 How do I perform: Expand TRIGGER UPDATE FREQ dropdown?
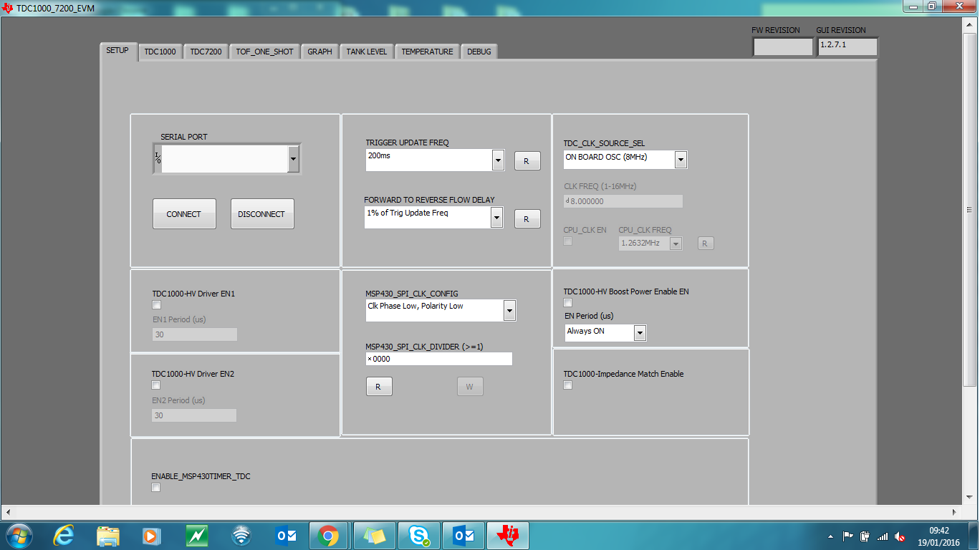click(x=498, y=160)
